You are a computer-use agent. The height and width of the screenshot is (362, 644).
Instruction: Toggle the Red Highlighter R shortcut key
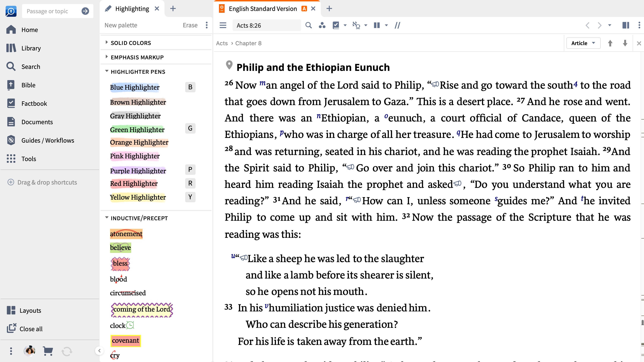coord(190,183)
